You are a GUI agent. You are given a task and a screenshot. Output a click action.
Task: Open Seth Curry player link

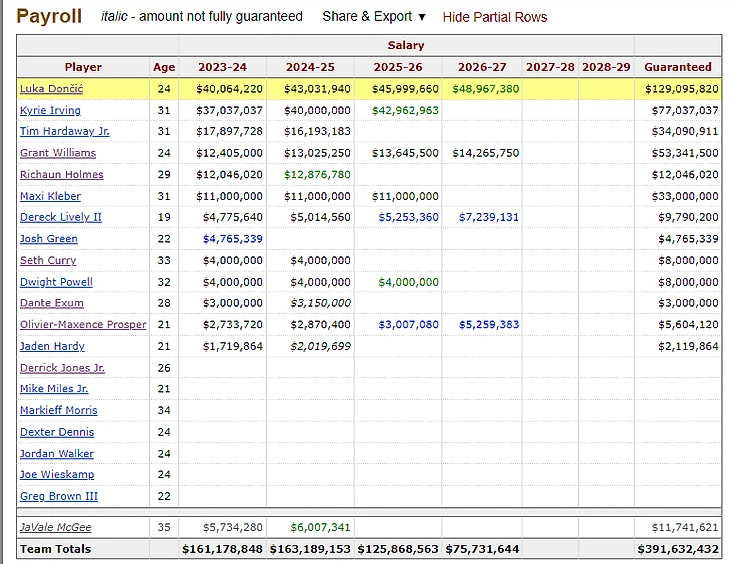pyautogui.click(x=47, y=260)
